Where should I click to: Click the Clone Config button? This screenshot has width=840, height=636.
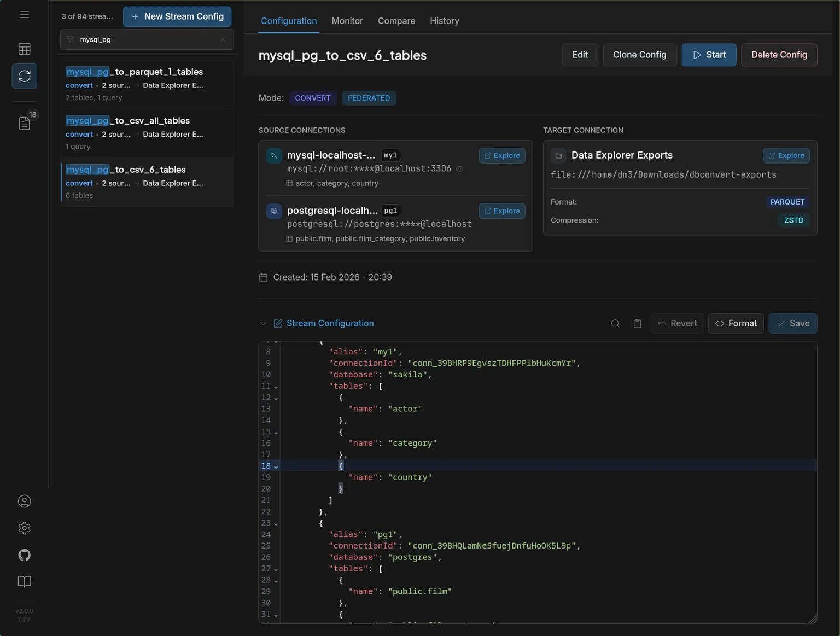tap(640, 55)
